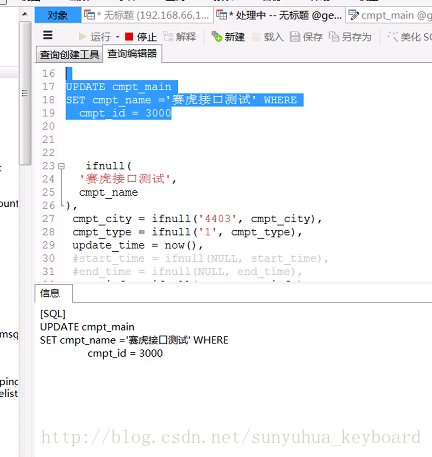Create a new query with 新建
Image resolution: width=432 pixels, height=457 pixels.
click(228, 37)
